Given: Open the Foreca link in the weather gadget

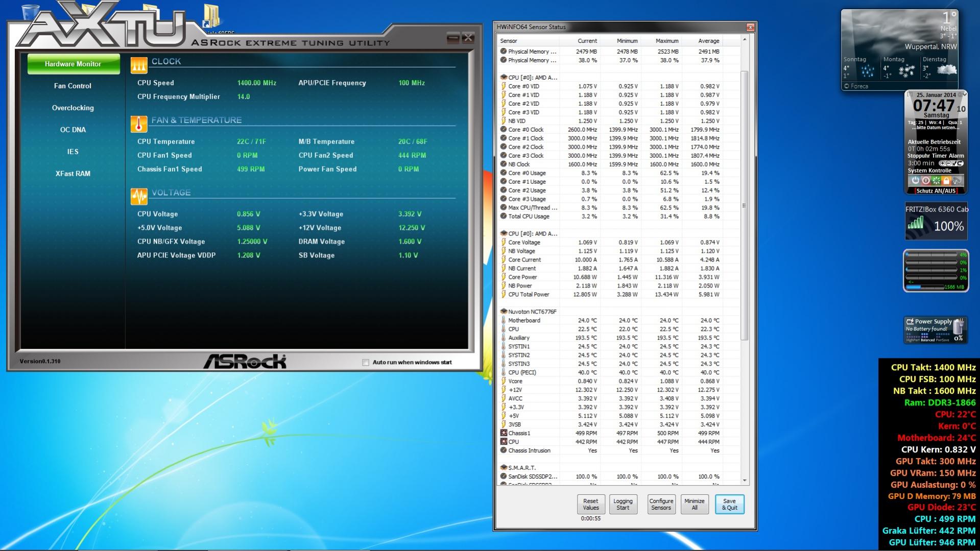Looking at the screenshot, I should pos(857,86).
